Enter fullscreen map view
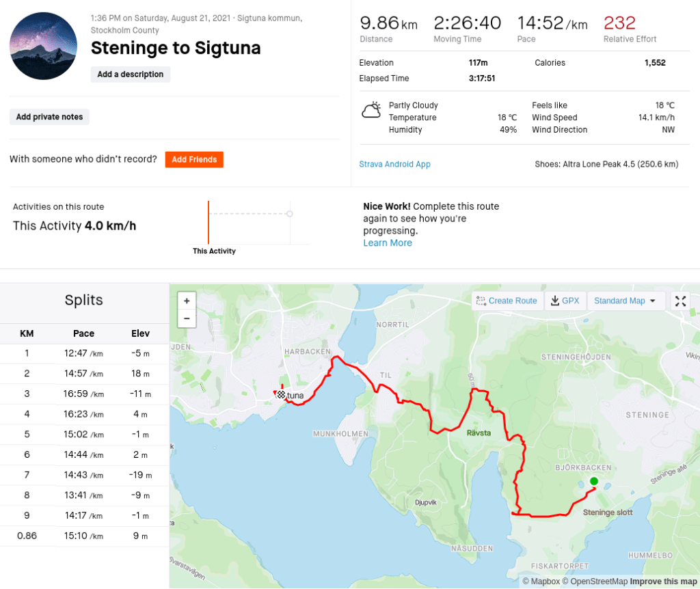The height and width of the screenshot is (589, 700). coord(680,301)
